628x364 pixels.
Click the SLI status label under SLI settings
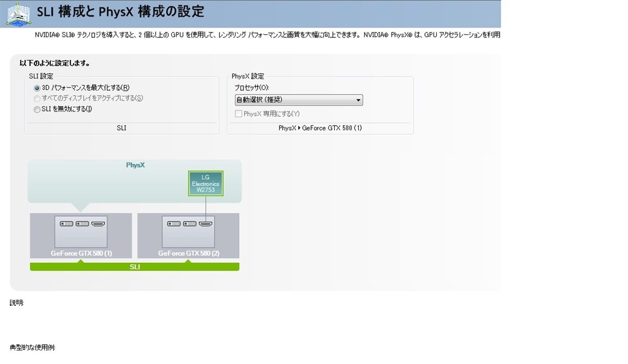(x=121, y=128)
